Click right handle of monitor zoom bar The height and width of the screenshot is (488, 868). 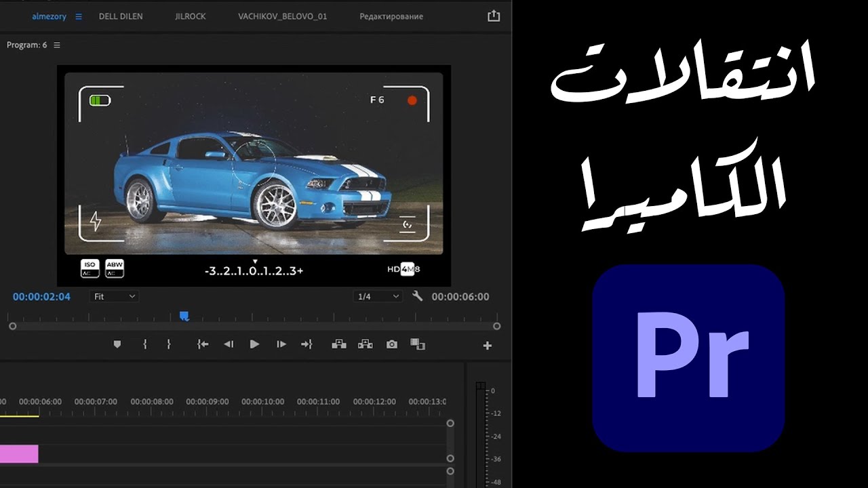[x=496, y=326]
